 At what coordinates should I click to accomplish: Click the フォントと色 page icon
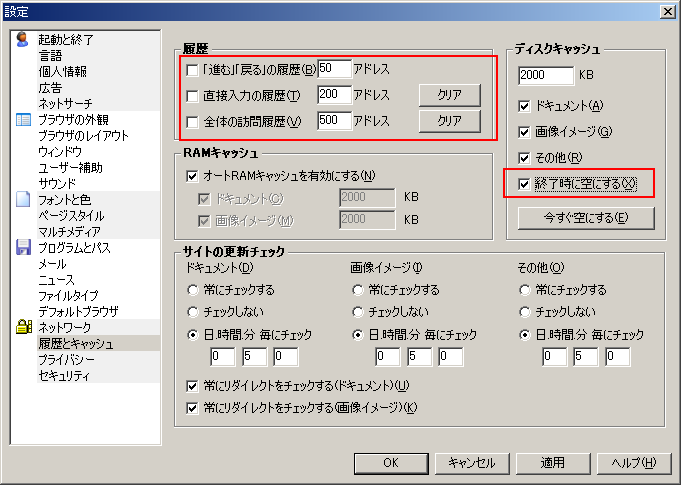point(24,200)
